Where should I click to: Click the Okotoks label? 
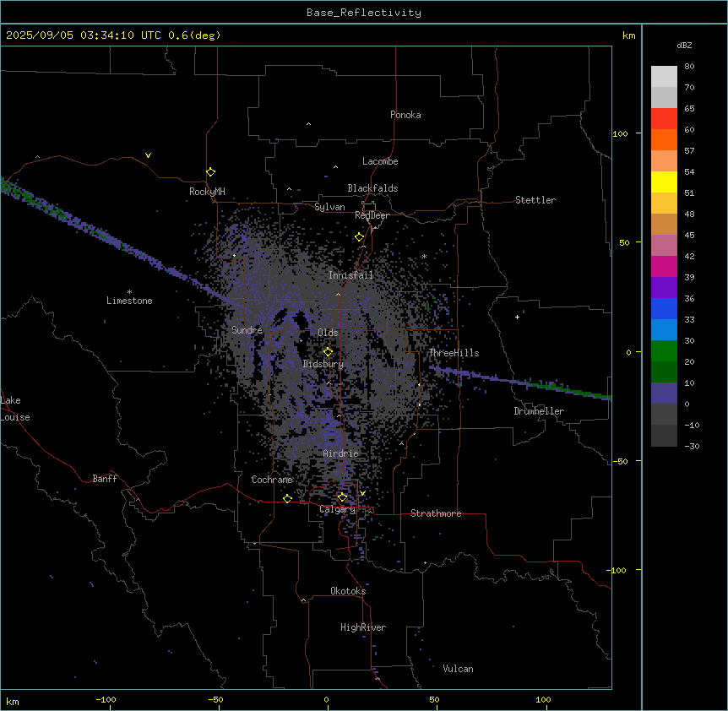(x=348, y=591)
